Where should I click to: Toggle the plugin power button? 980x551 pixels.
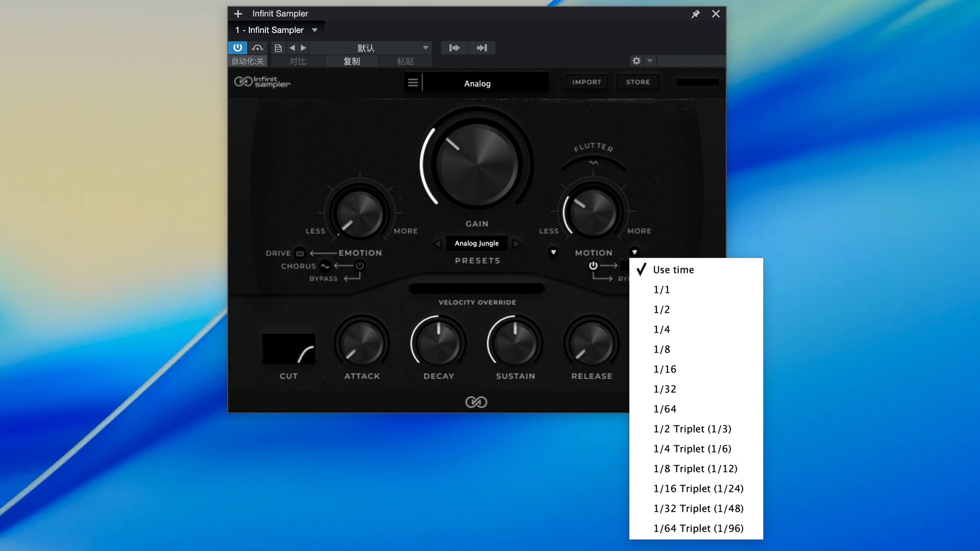click(x=237, y=47)
